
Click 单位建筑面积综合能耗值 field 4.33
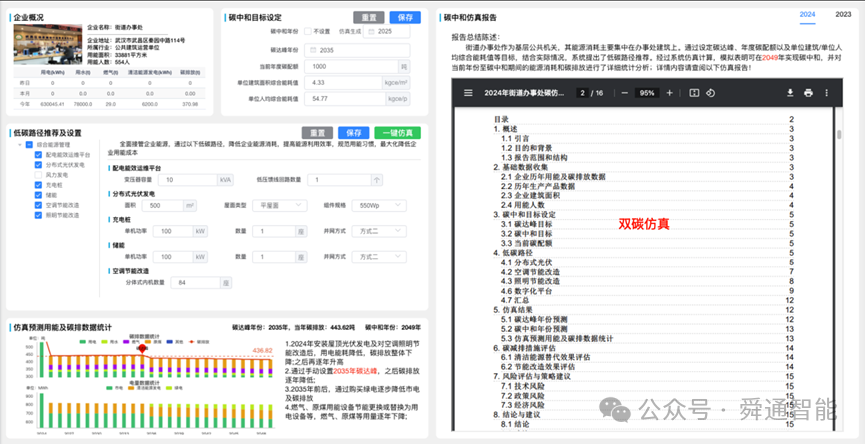pyautogui.click(x=343, y=83)
